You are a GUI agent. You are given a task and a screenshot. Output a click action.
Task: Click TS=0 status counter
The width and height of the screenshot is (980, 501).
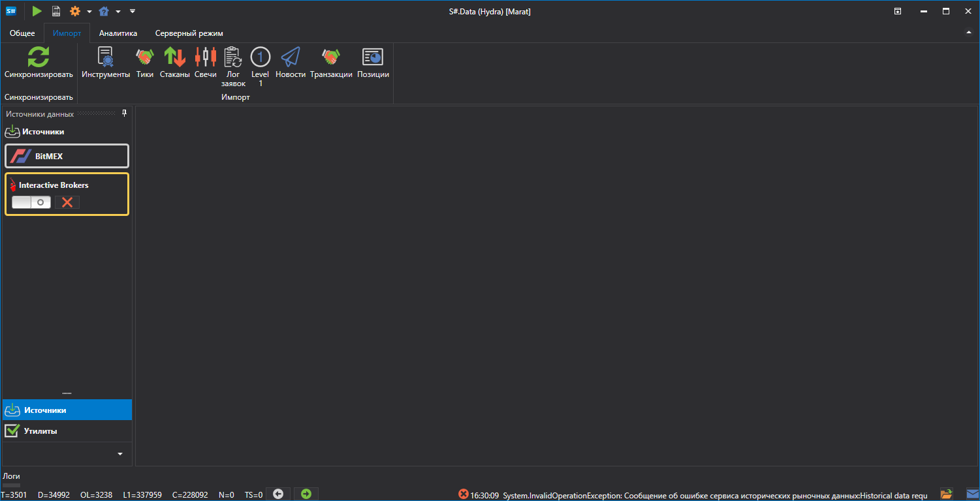pos(253,495)
